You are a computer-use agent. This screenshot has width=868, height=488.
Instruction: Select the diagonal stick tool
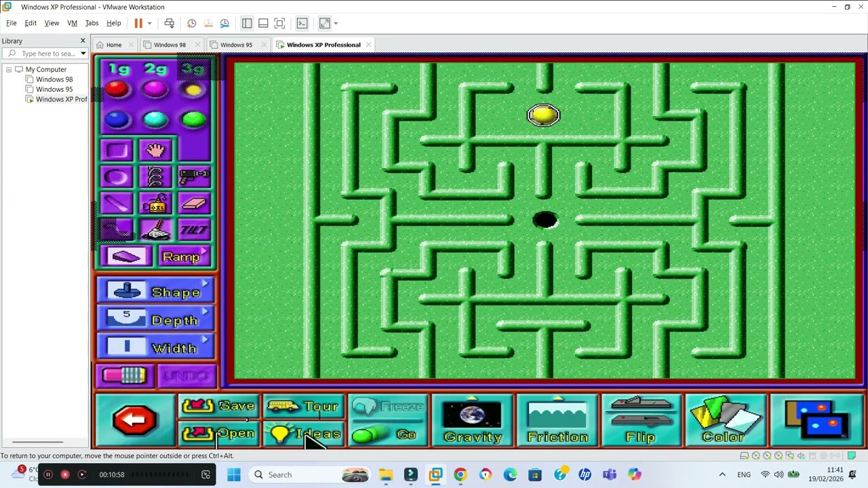(x=117, y=203)
